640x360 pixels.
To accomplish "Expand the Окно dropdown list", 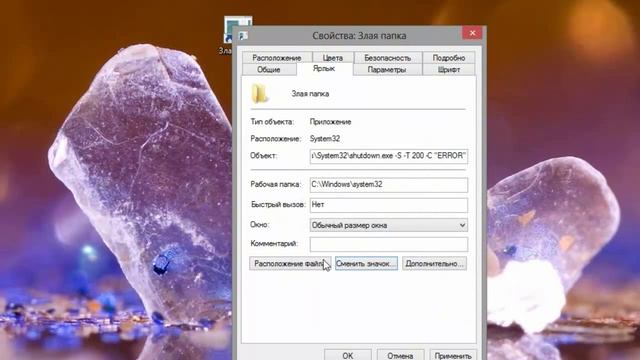I will [389, 225].
